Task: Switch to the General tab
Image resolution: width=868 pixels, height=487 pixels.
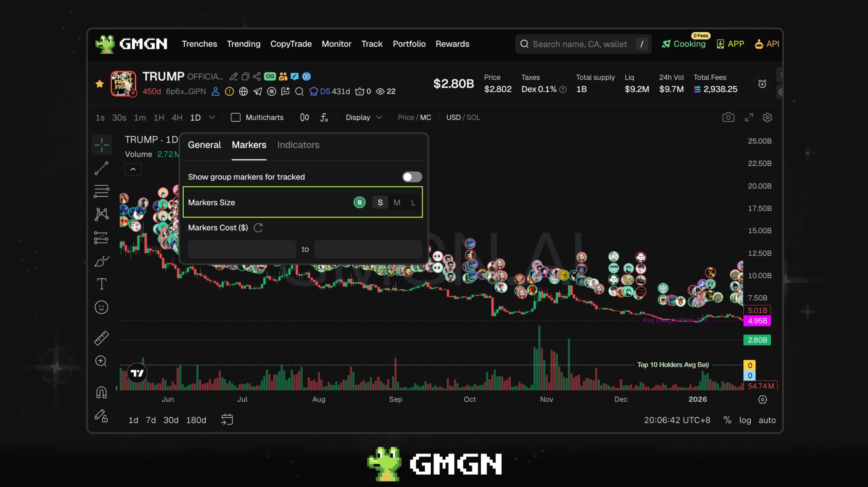Action: (x=204, y=145)
